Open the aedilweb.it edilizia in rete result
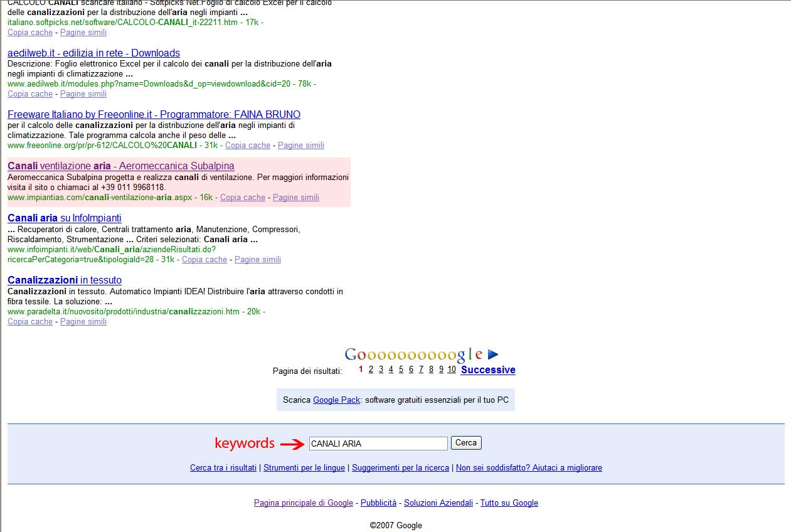 93,53
